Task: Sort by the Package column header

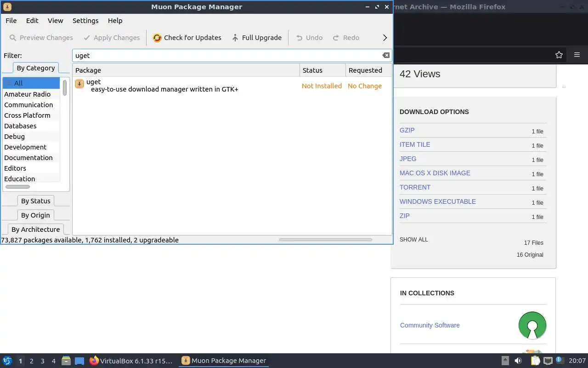Action: pos(186,70)
